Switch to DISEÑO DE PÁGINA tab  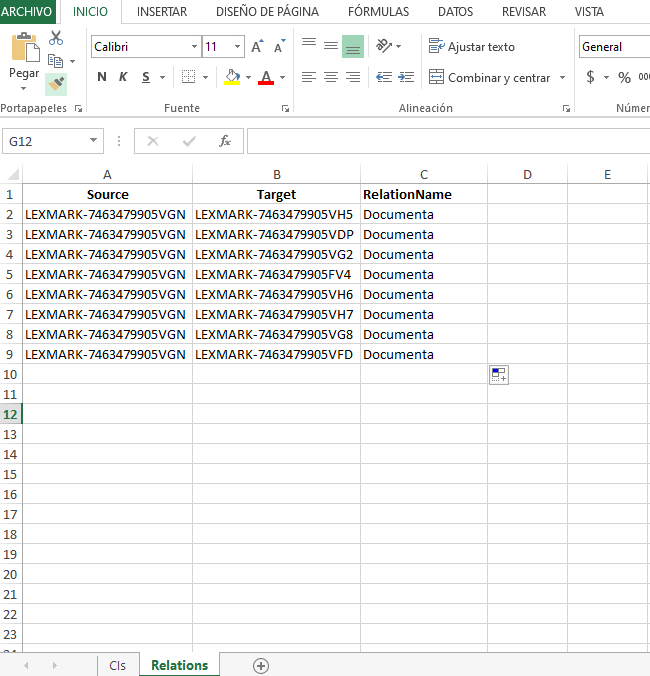tap(267, 12)
